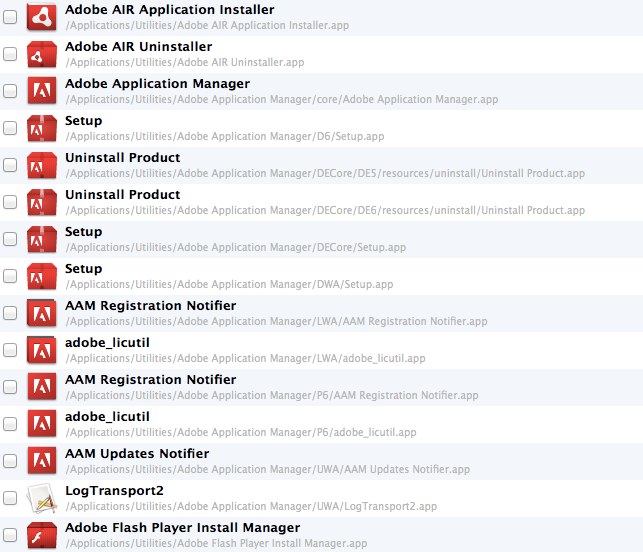Click 'Adobe Flash Player Install Manager' title
The width and height of the screenshot is (643, 552).
point(182,528)
